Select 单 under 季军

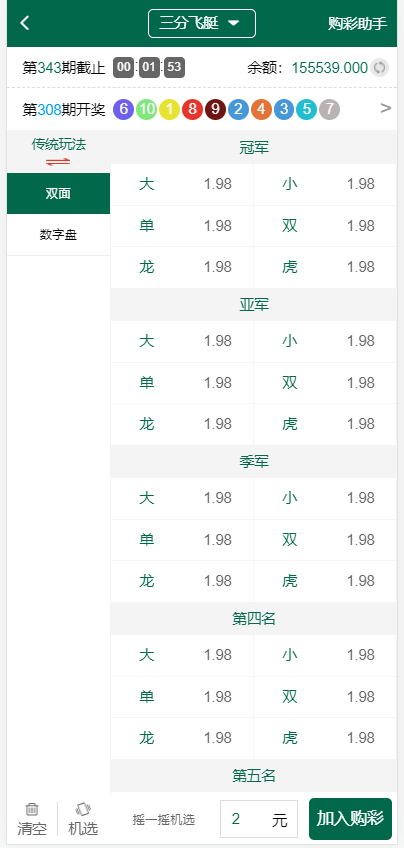coord(182,540)
